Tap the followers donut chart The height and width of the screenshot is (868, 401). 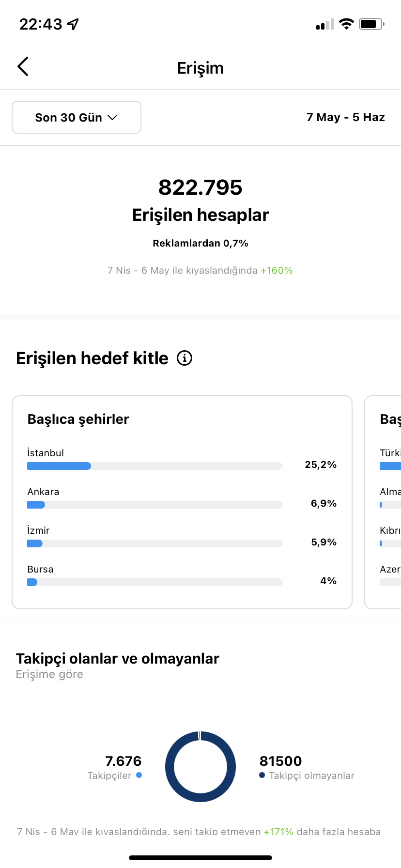[200, 767]
